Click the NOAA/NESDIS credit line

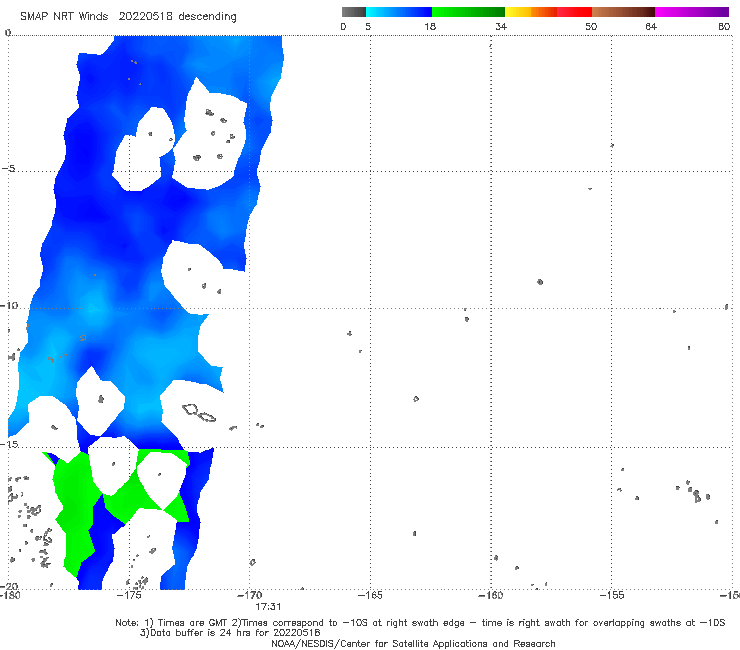tap(413, 643)
